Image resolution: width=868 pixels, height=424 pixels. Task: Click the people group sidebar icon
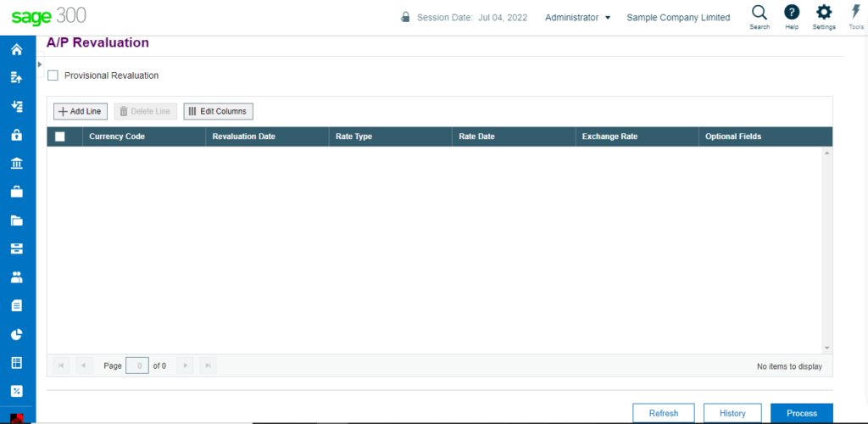pos(17,277)
